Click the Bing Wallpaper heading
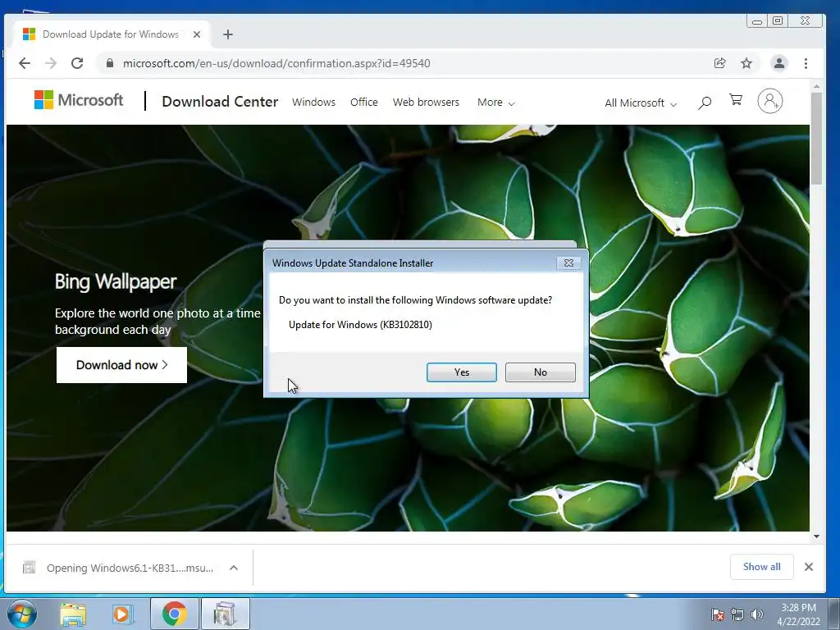The width and height of the screenshot is (840, 630). point(116,281)
